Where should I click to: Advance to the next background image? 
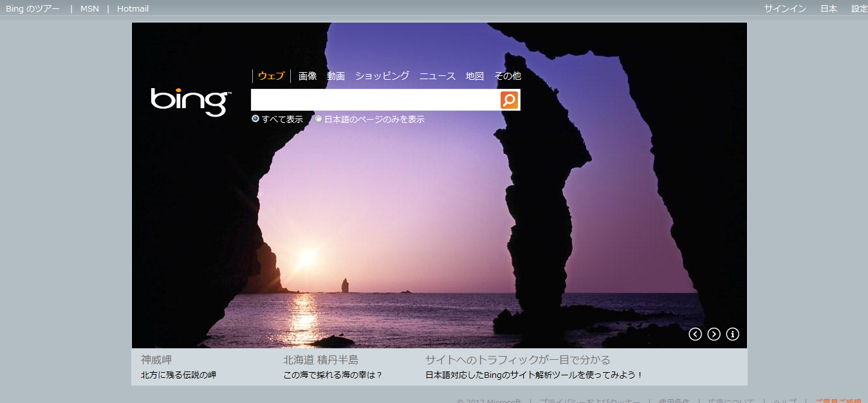pos(714,334)
